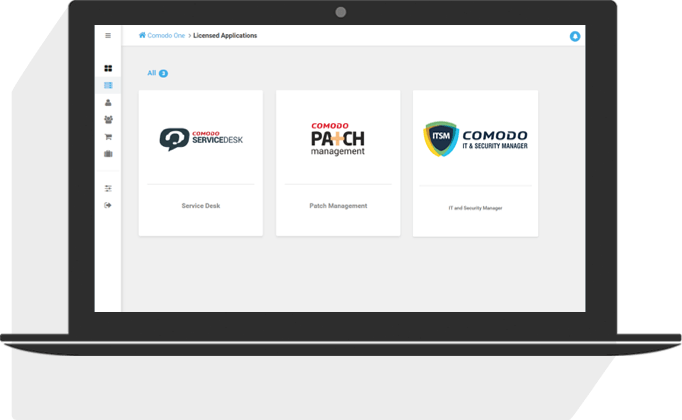Screen dimensions: 682x420
Task: Click the Service Desk label
Action: coord(201,206)
